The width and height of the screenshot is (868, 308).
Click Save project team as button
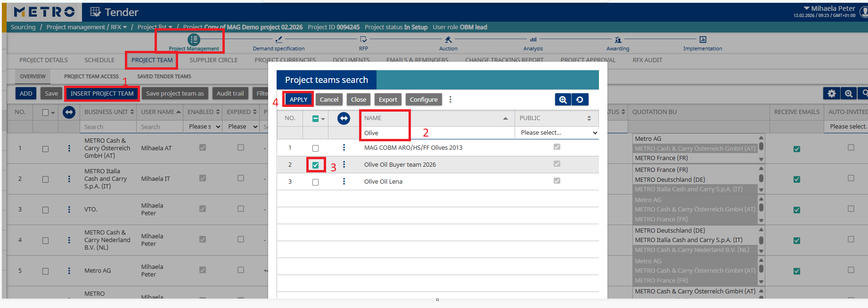coord(175,93)
